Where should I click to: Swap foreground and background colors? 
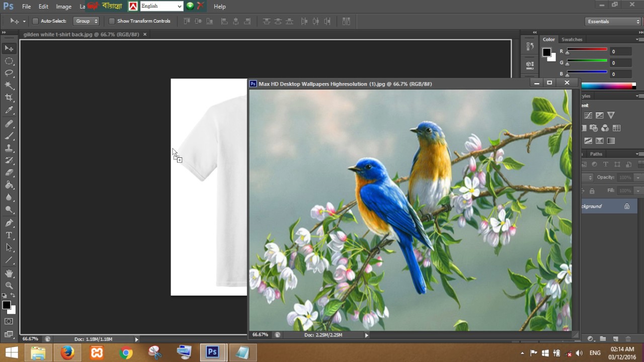(x=13, y=296)
